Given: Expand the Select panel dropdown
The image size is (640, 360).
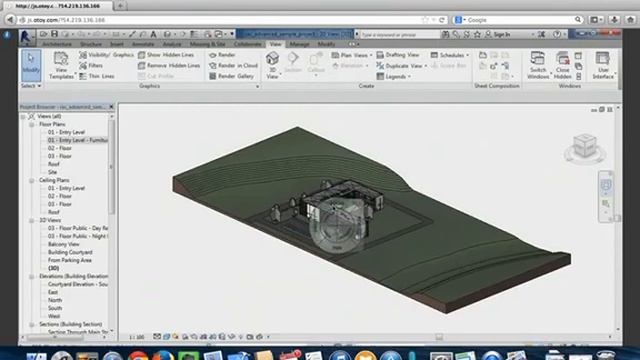Looking at the screenshot, I should coord(31,86).
